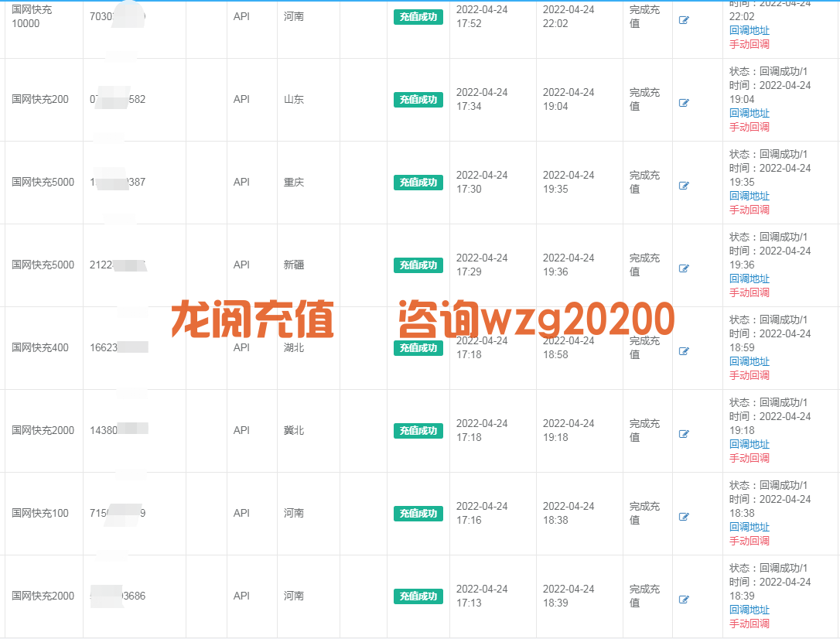Select the 国网快充2000 cell in the 冀北 row
The image size is (840, 639).
pyautogui.click(x=43, y=430)
